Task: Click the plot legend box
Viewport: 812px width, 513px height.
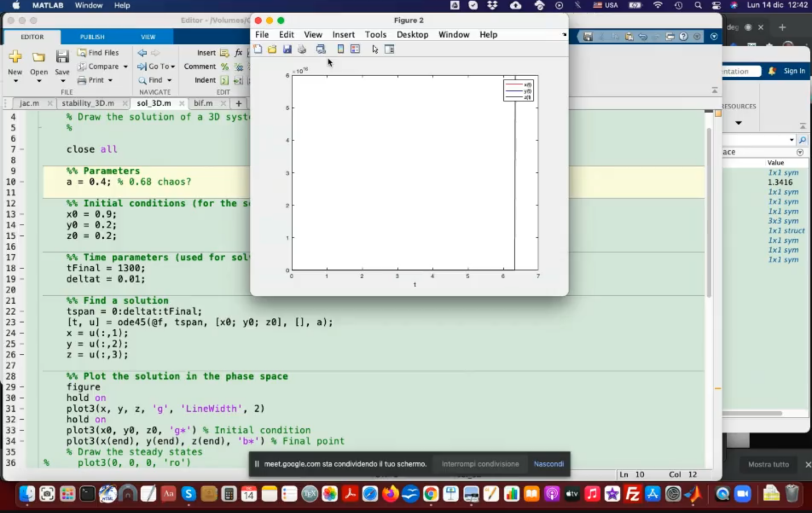Action: tap(518, 90)
